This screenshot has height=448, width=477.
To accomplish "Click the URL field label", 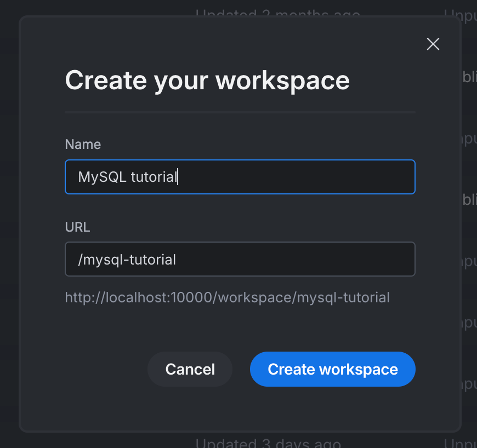I will [x=77, y=227].
